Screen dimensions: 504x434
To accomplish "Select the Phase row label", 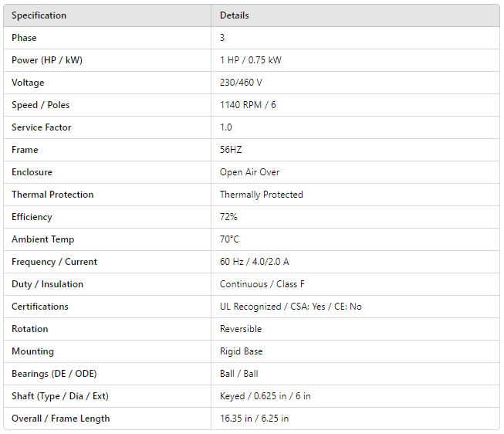I will click(x=24, y=38).
